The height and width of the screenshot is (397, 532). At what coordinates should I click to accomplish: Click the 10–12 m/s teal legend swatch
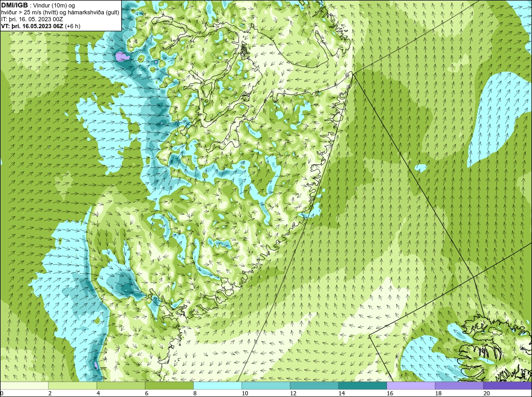[265, 386]
